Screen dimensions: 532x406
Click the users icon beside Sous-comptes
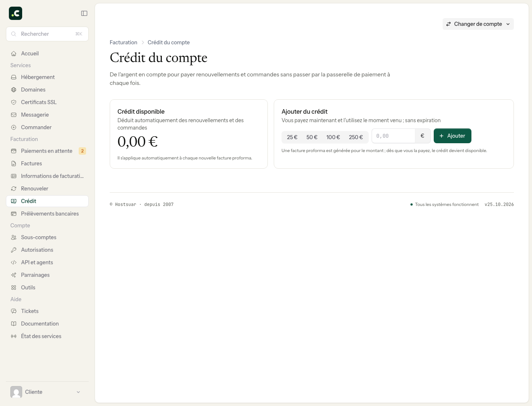click(14, 237)
